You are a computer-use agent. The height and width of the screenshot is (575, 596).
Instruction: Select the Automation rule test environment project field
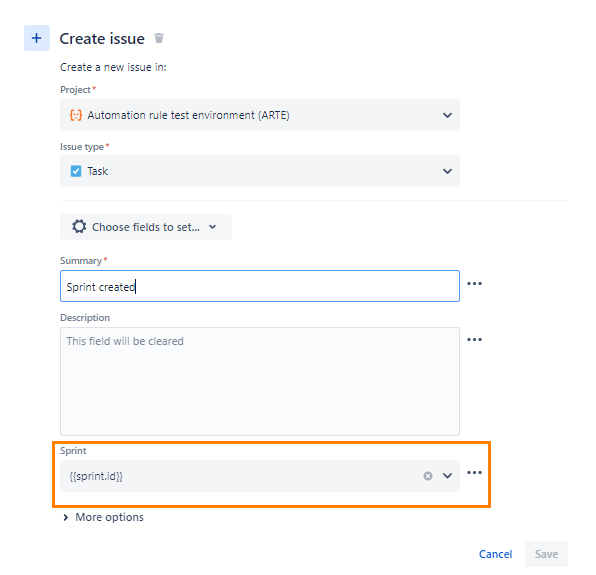click(x=260, y=115)
